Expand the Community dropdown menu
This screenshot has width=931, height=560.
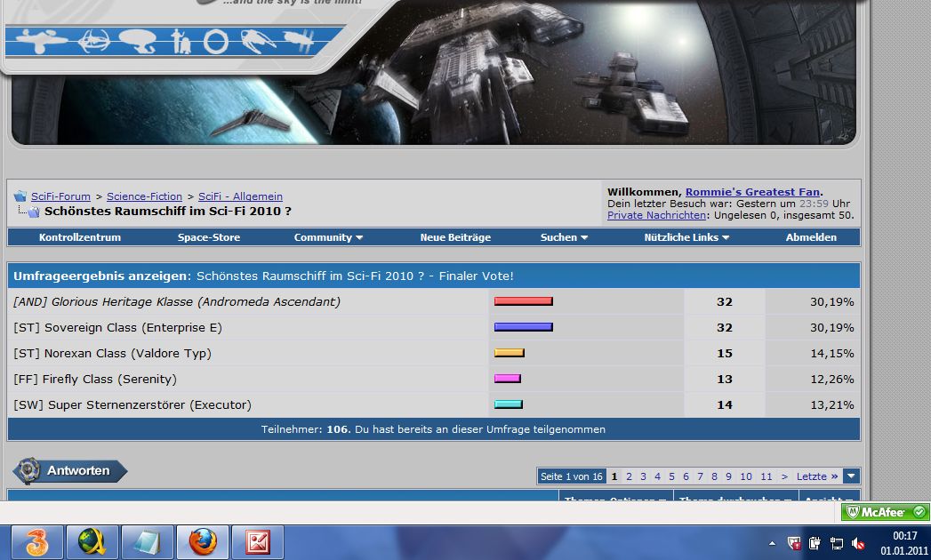[328, 237]
